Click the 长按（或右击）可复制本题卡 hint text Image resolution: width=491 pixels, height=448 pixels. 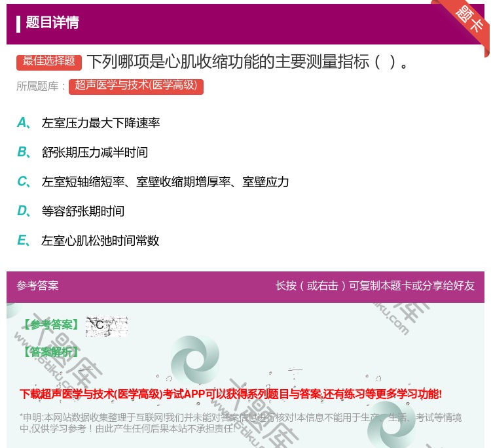pos(375,286)
